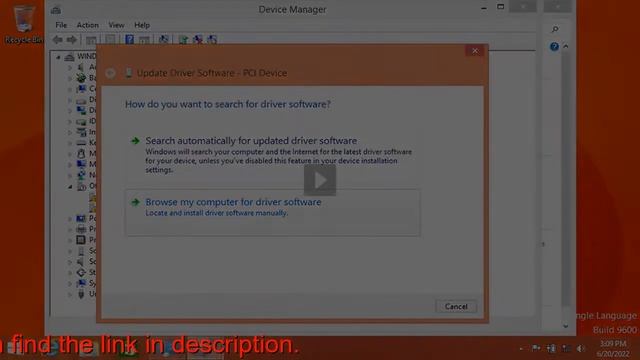This screenshot has height=360, width=640.
Task: Click Scan for hardware changes toolbar icon
Action: (x=164, y=40)
